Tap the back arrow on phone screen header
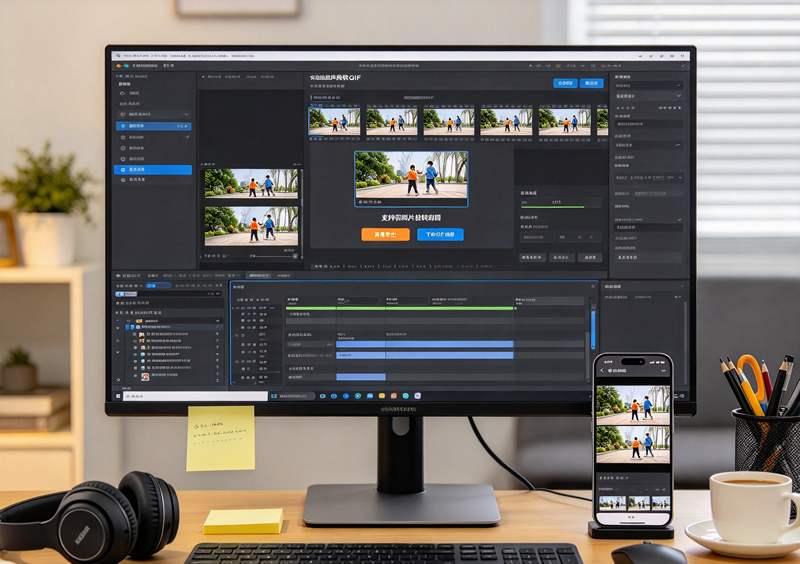 point(603,371)
